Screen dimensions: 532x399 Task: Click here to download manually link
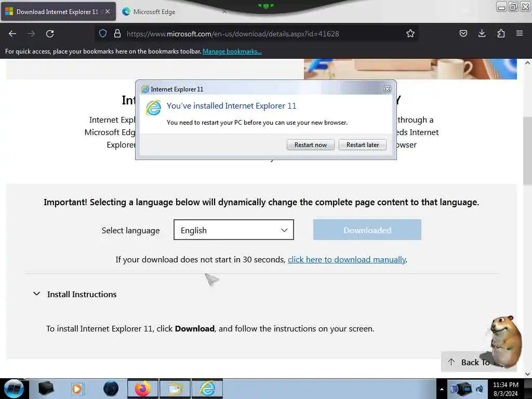coord(347,260)
